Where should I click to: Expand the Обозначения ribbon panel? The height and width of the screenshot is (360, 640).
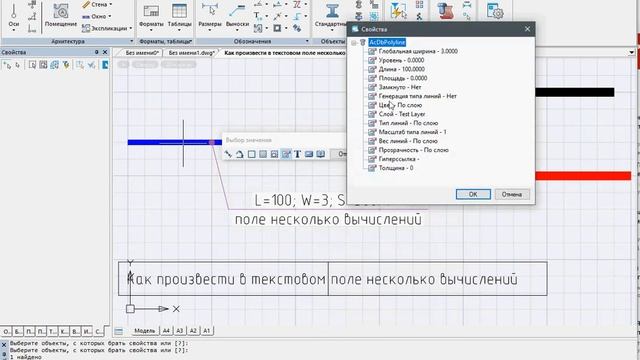click(307, 41)
